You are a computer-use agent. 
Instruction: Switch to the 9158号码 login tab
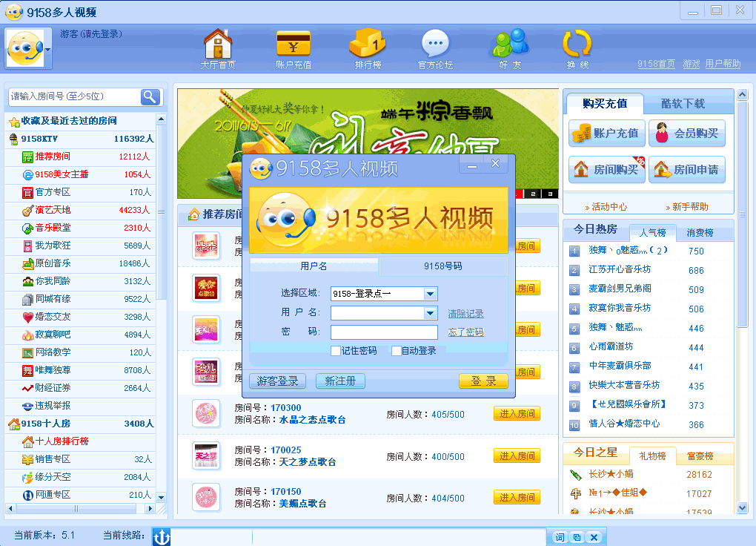coord(442,266)
